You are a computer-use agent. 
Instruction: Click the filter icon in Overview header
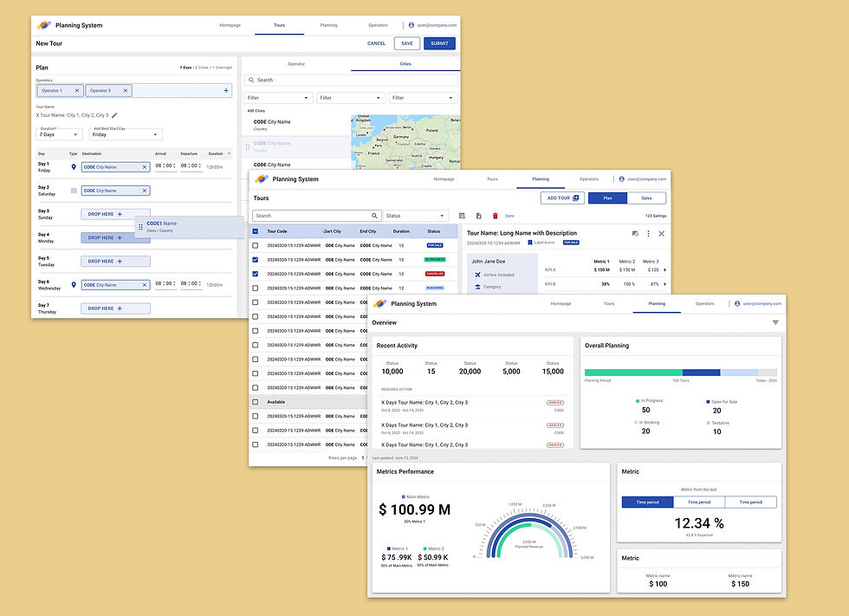(x=775, y=322)
